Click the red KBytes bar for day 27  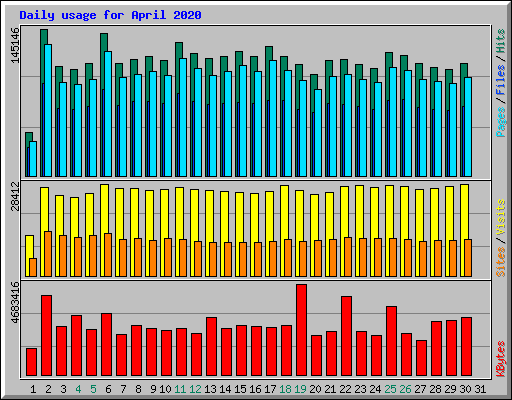click(x=421, y=358)
